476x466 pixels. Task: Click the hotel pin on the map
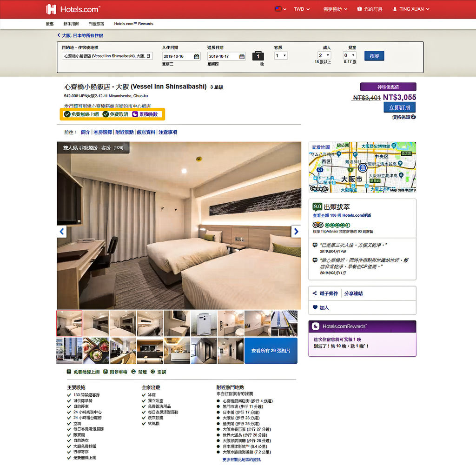(363, 168)
